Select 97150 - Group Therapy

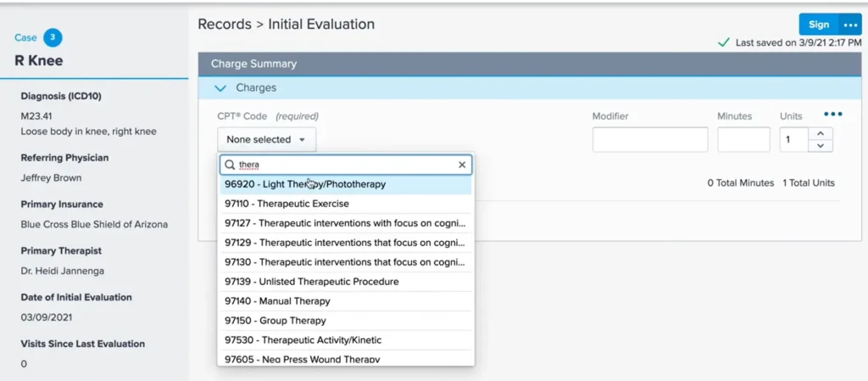point(346,321)
